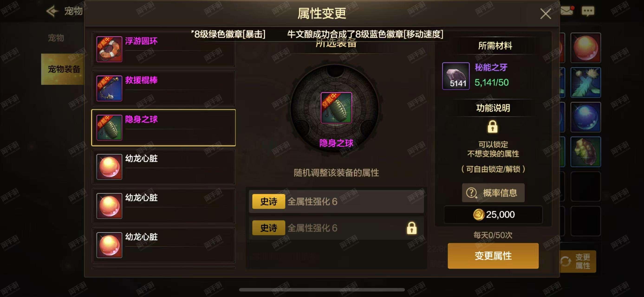The height and width of the screenshot is (297, 644).
Task: Tap the 隐身之球 icon in center circle
Action: click(336, 108)
